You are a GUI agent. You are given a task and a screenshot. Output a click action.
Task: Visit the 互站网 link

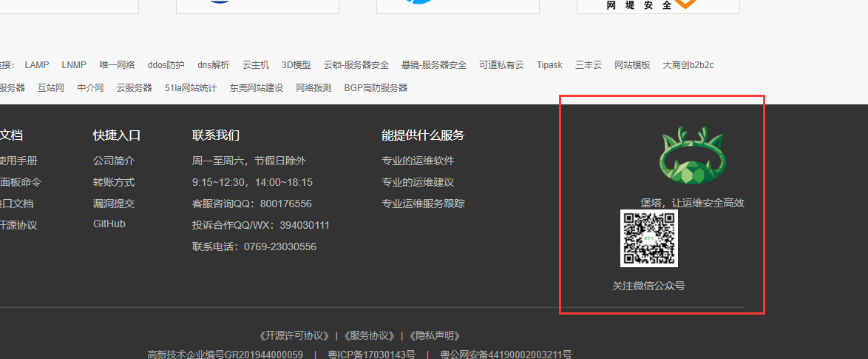(x=51, y=87)
